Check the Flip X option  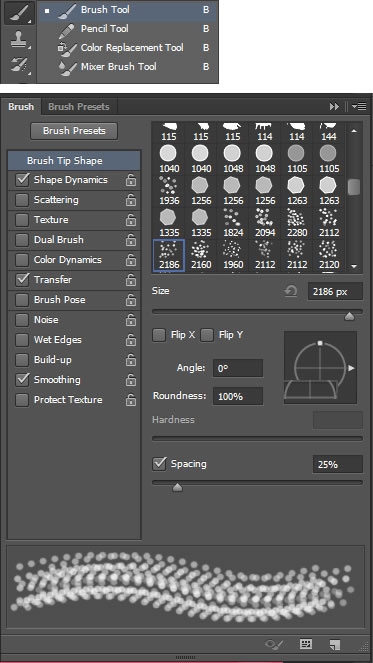coord(159,336)
